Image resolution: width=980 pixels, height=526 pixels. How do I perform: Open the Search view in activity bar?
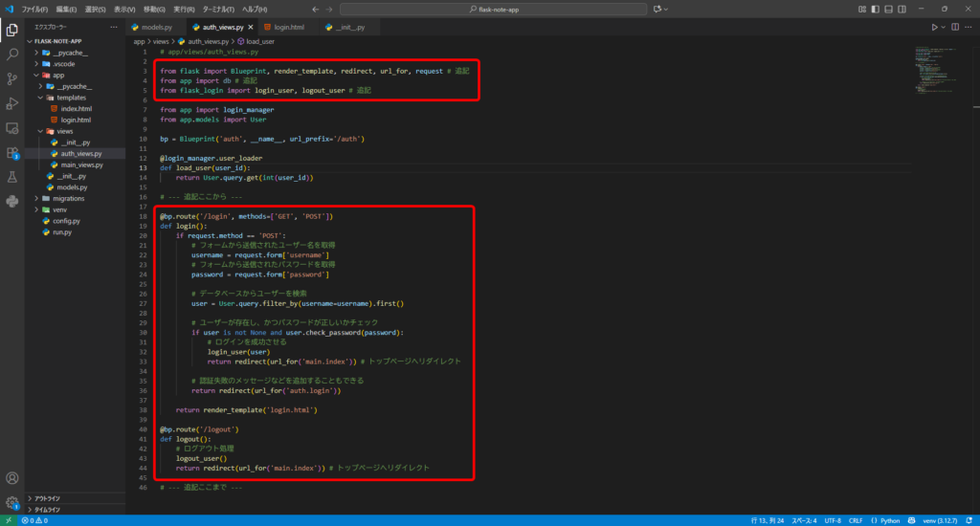(x=12, y=54)
